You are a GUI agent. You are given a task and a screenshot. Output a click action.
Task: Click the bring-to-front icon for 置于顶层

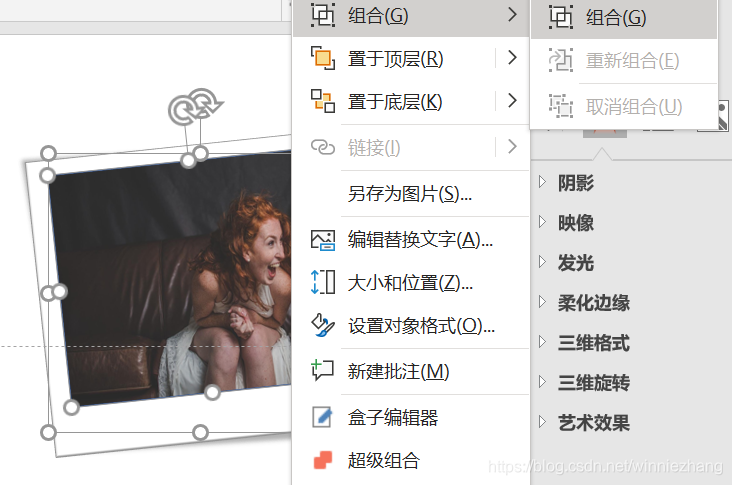pos(323,58)
